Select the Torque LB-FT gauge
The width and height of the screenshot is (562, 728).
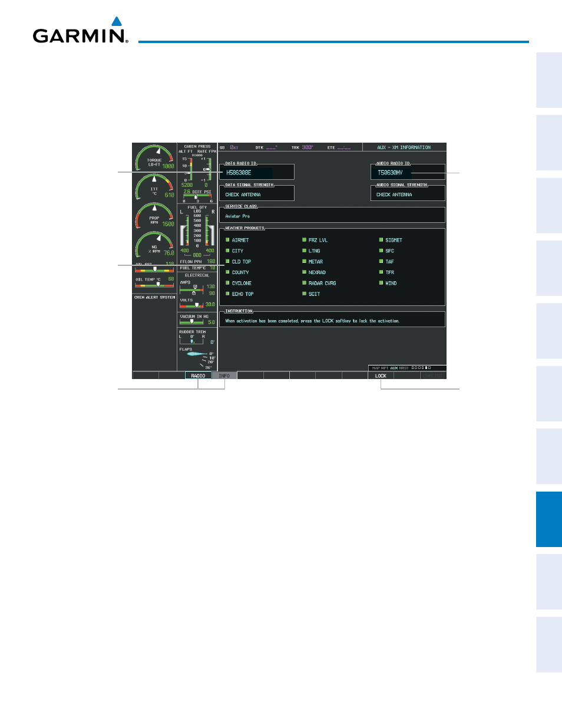click(x=155, y=157)
